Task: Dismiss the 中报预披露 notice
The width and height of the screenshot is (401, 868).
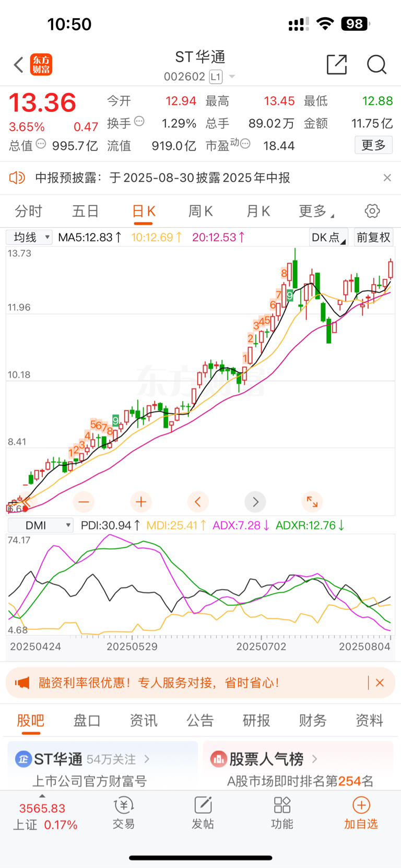Action: [387, 178]
